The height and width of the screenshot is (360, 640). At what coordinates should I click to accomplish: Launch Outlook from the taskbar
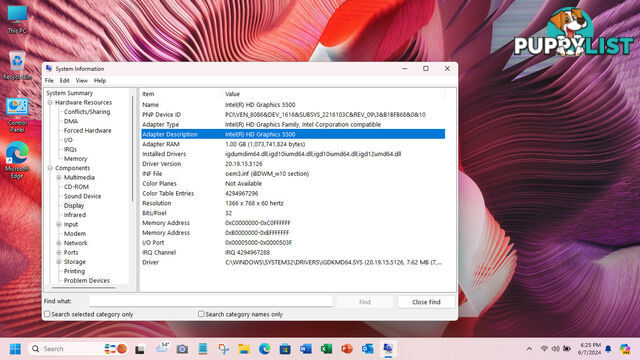pyautogui.click(x=367, y=349)
